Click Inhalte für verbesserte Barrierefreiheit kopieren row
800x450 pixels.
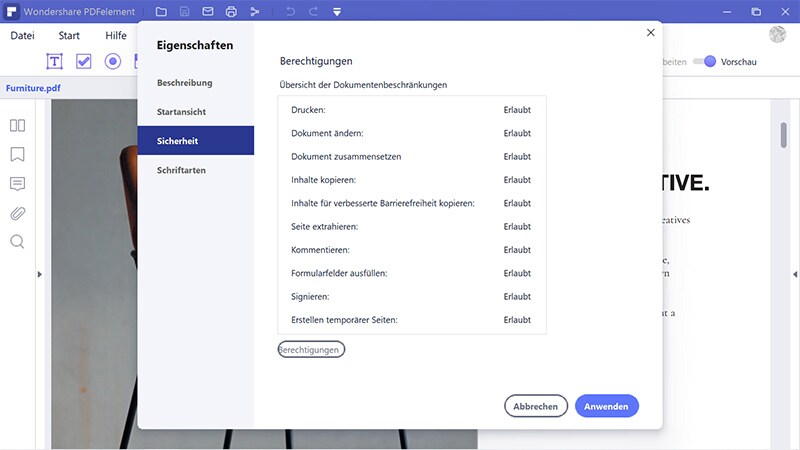tap(411, 203)
